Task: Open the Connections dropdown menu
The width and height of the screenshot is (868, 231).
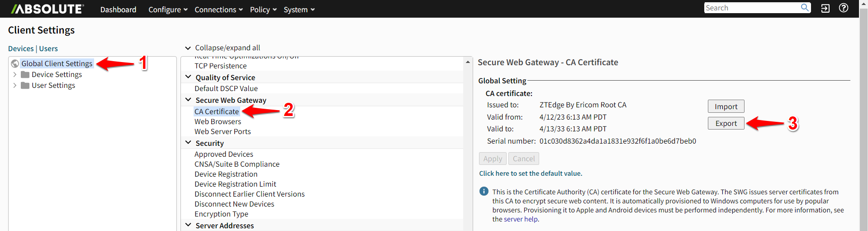Action: point(218,10)
